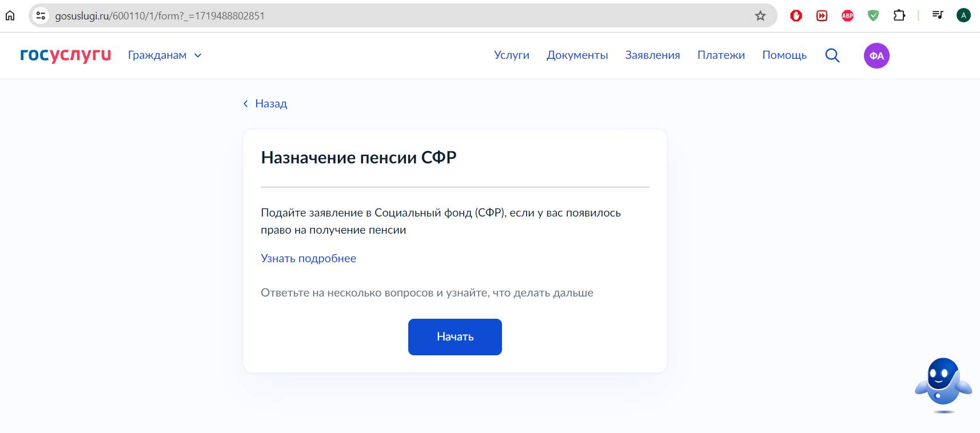Open the Помощь menu item
980x433 pixels.
784,55
